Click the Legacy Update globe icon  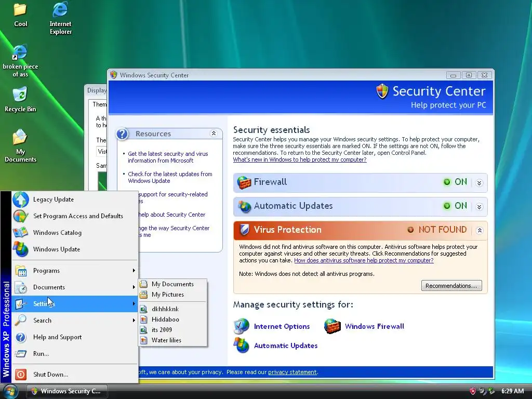(21, 199)
